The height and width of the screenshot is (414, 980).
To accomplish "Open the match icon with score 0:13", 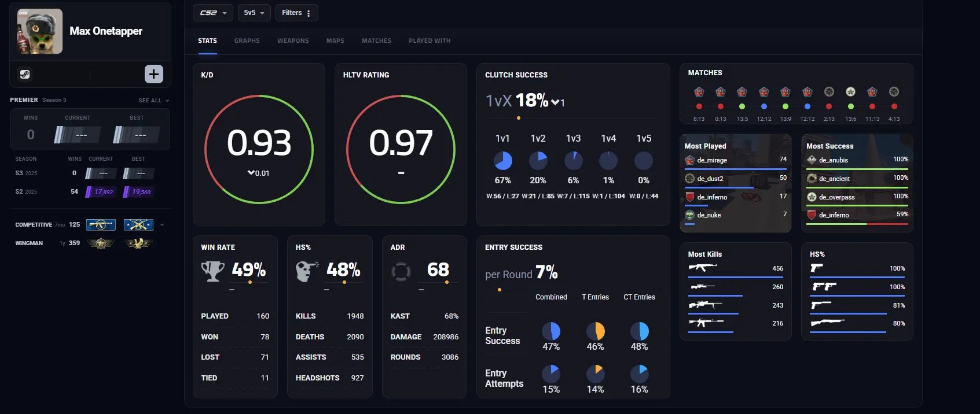I will point(721,92).
